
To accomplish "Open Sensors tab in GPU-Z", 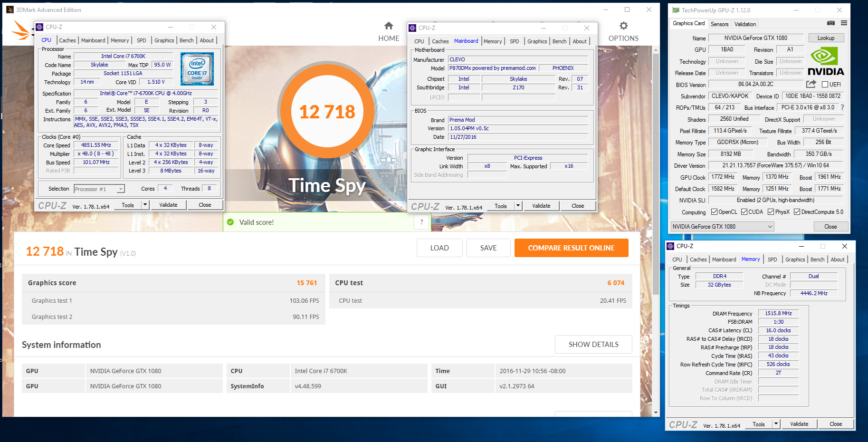I will (719, 24).
